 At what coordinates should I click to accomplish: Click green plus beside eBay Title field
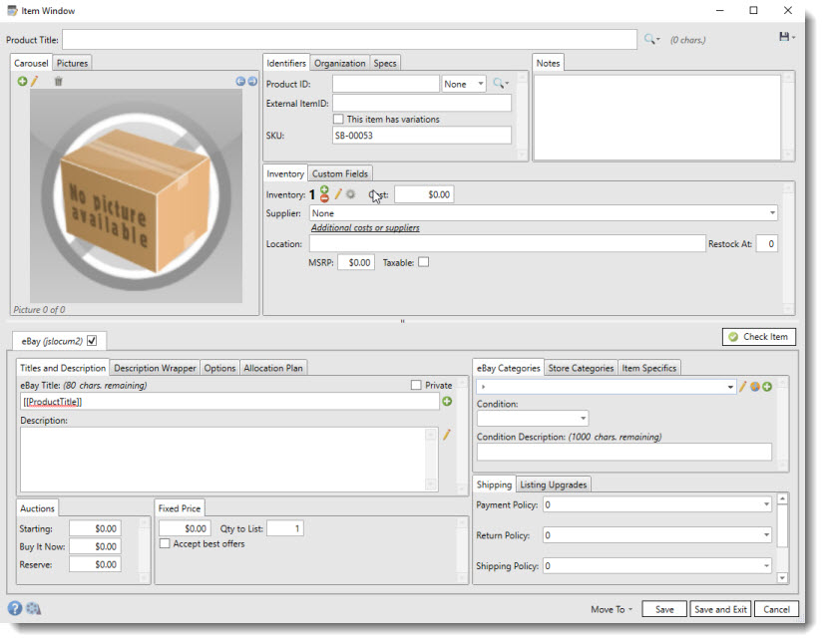coord(447,401)
